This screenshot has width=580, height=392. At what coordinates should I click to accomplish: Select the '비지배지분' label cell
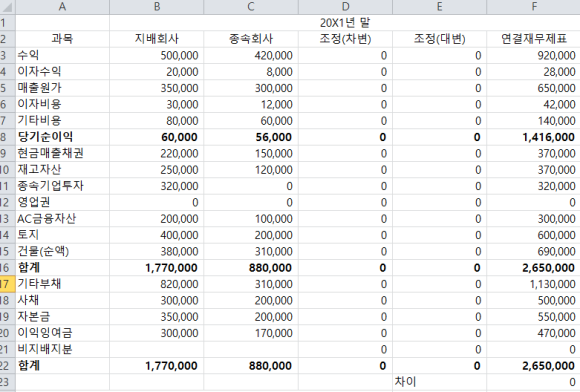(62, 349)
